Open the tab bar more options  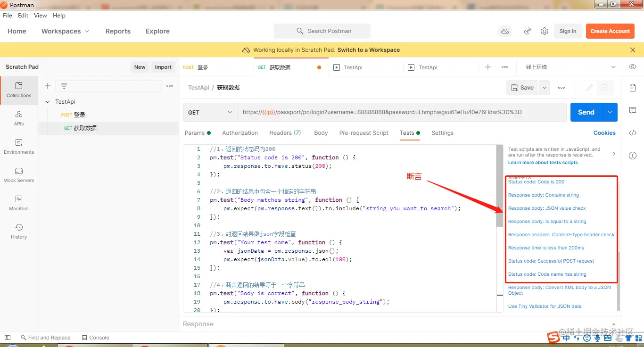point(505,67)
